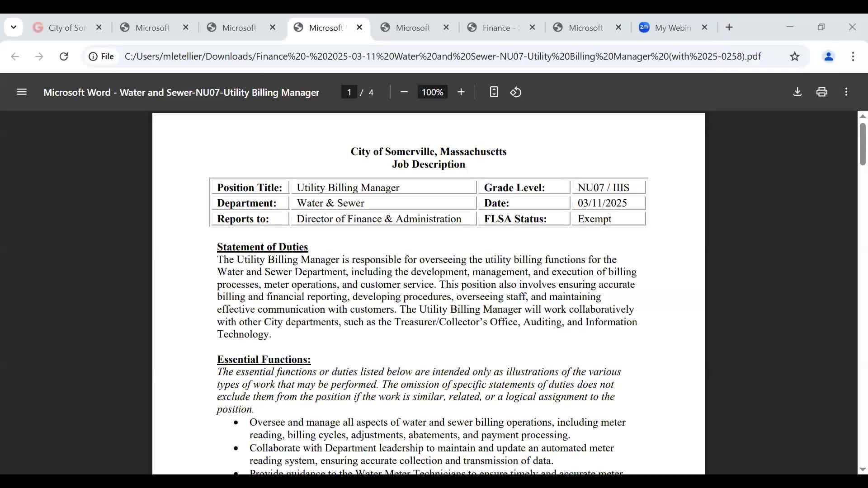Image resolution: width=868 pixels, height=488 pixels.
Task: Fit PDF to page
Action: pos(494,92)
